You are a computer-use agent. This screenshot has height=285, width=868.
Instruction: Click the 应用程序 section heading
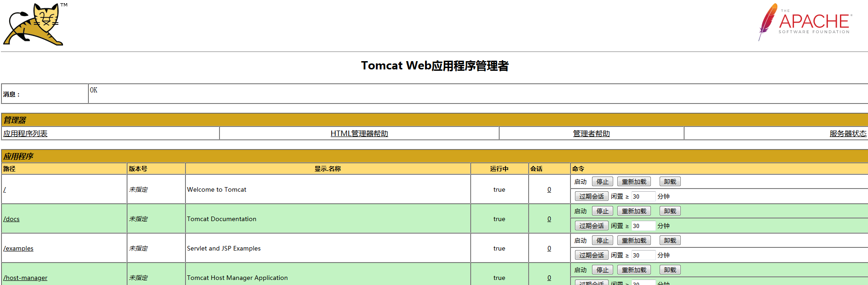click(x=18, y=156)
